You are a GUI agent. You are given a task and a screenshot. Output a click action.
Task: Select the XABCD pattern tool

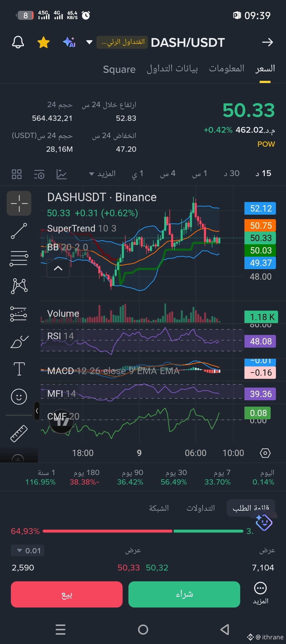coord(19,286)
